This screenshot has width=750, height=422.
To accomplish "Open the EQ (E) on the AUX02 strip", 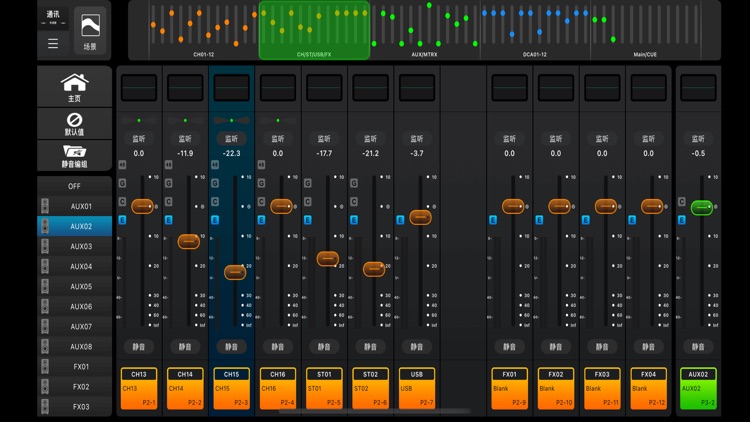I will 682,220.
